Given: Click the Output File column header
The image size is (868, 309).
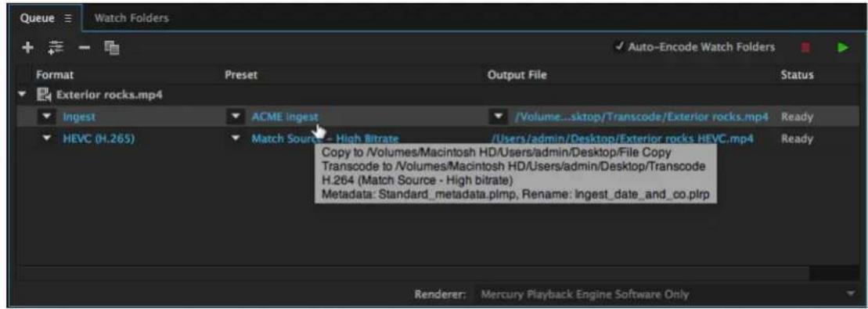Looking at the screenshot, I should point(517,74).
